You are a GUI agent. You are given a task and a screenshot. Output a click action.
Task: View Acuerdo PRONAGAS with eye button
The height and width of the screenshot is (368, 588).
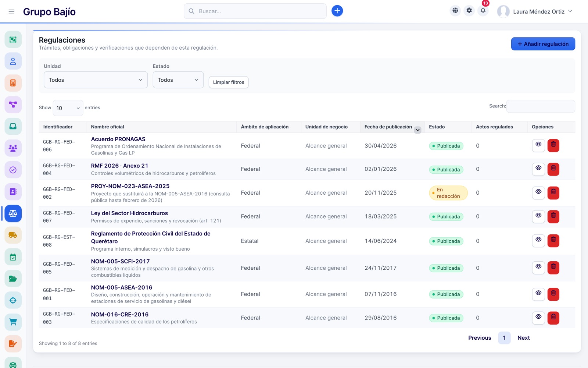538,145
